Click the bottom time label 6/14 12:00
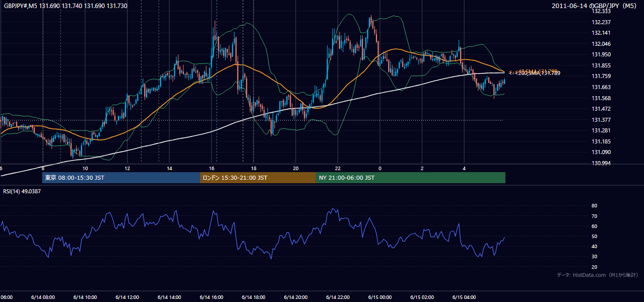644x302 pixels. tap(127, 297)
